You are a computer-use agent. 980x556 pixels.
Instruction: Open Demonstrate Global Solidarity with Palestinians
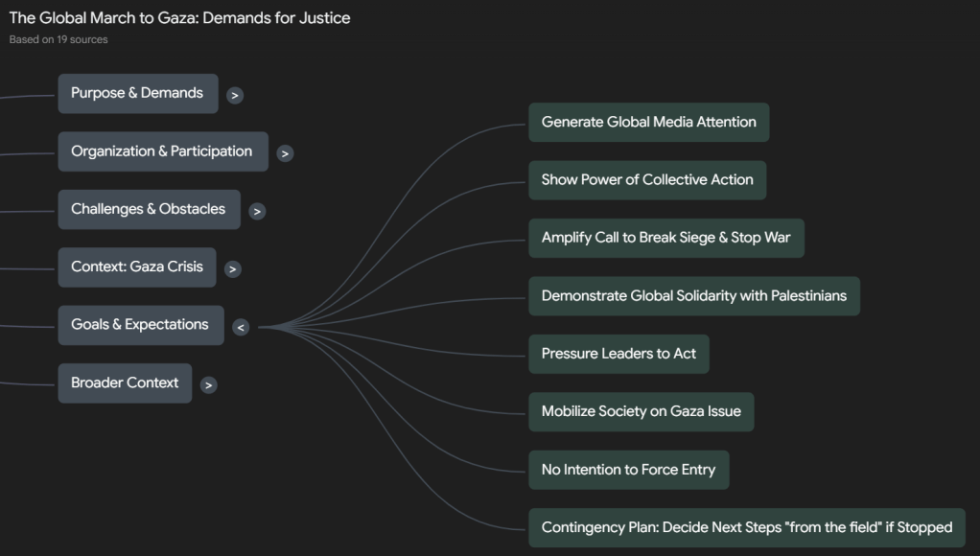(x=693, y=296)
